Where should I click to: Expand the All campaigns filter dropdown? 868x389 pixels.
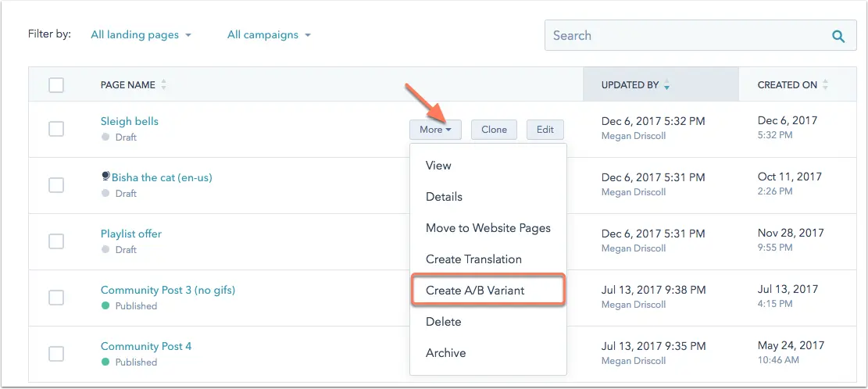click(x=269, y=35)
